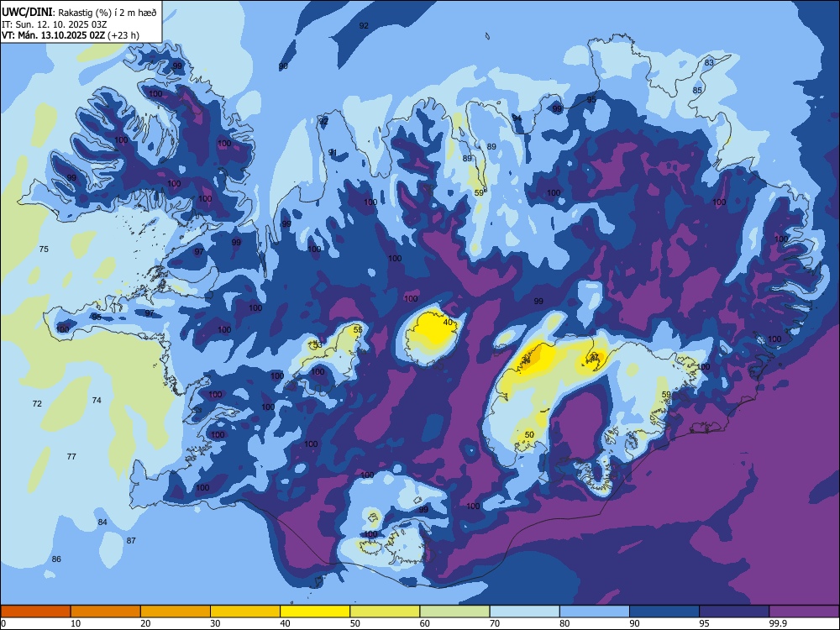The height and width of the screenshot is (630, 840).
Task: Click the humidity value "50" on the map
Action: [x=529, y=435]
